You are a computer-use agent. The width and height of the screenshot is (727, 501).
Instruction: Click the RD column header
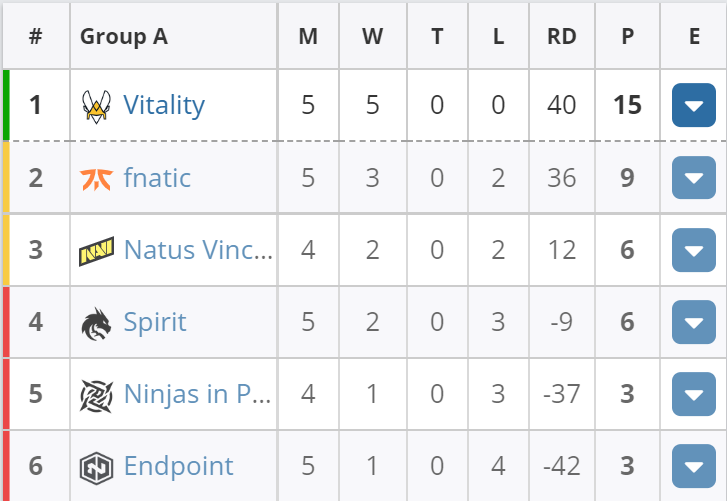pyautogui.click(x=561, y=36)
